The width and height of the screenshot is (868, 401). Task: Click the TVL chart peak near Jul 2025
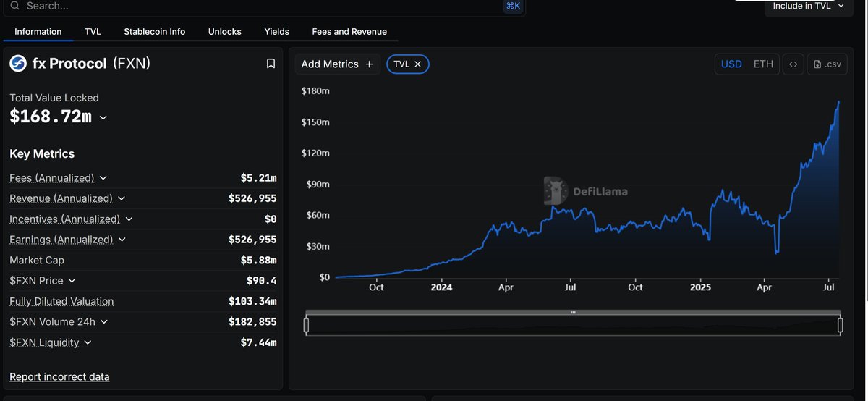(x=838, y=103)
